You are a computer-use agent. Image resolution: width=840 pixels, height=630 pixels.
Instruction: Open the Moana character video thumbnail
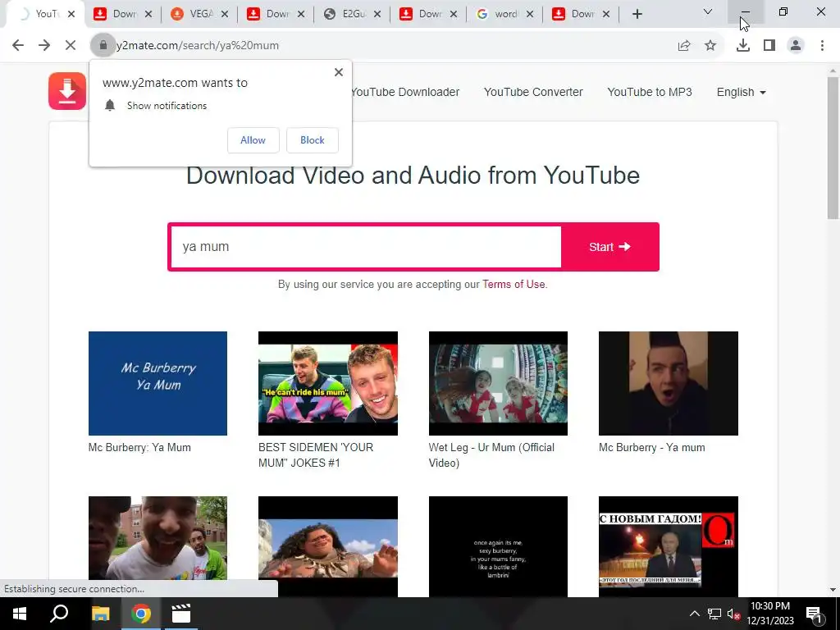328,546
